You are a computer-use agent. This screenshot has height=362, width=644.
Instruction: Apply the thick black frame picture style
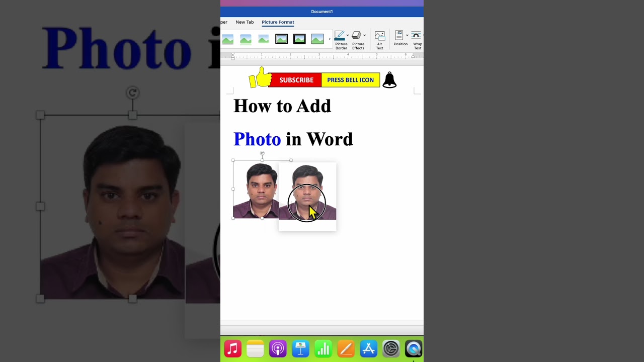click(299, 39)
